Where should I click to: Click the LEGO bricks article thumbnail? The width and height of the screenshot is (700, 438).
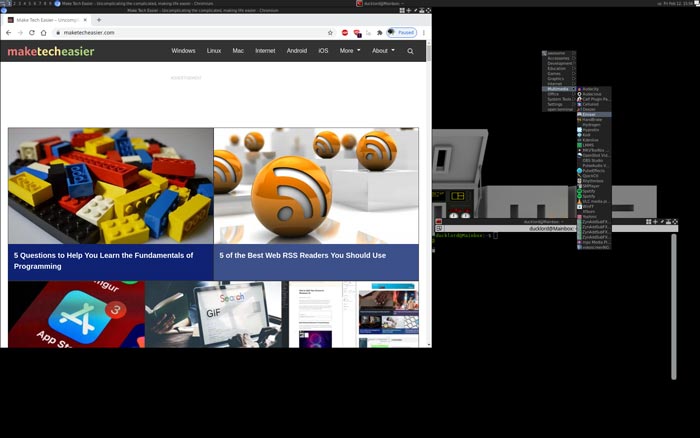(110, 185)
